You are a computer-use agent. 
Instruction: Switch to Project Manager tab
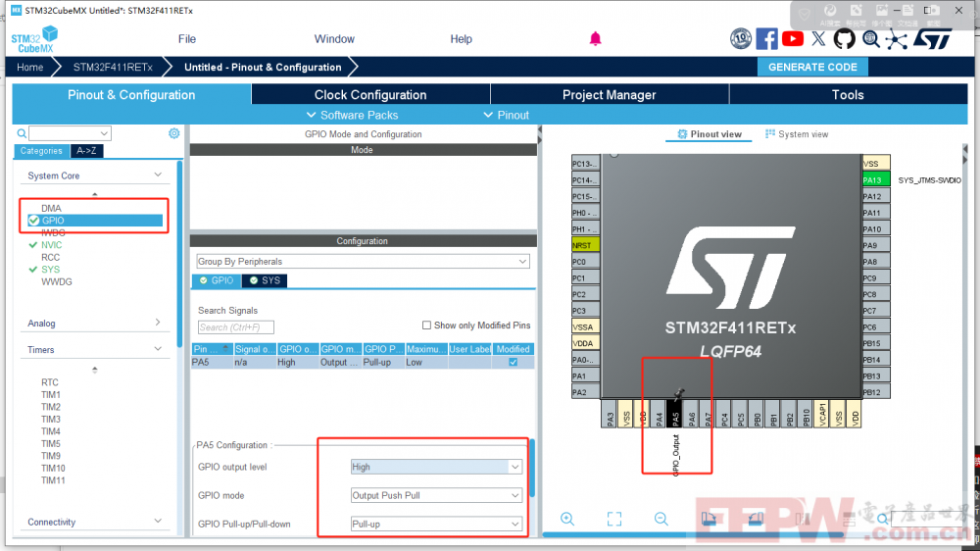(610, 94)
